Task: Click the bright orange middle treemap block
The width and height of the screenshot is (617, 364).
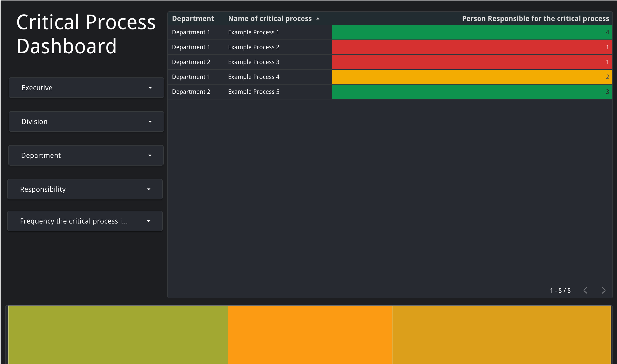Action: click(x=310, y=335)
